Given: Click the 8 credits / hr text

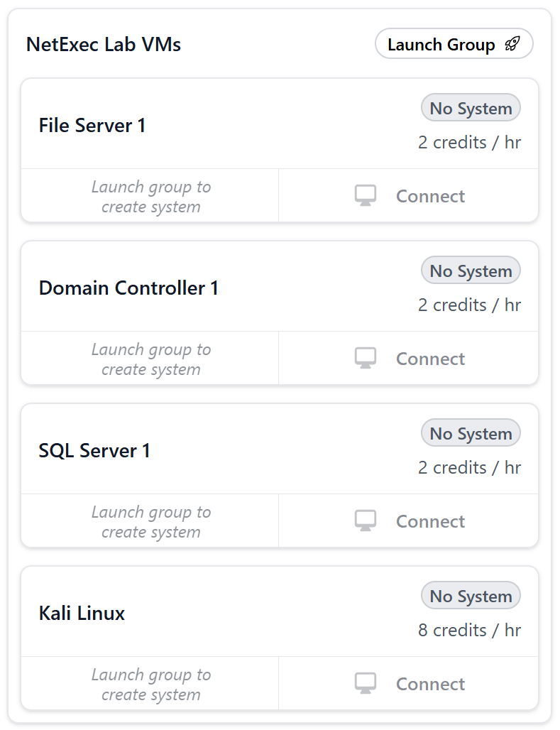Looking at the screenshot, I should click(469, 630).
